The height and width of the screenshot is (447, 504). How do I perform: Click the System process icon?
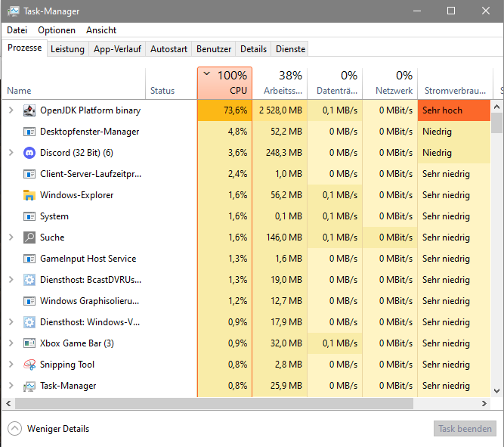(29, 216)
